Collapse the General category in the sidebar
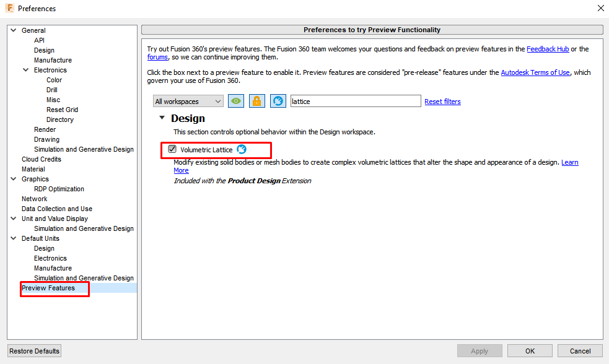Viewport: 609px width, 364px height. [x=12, y=30]
